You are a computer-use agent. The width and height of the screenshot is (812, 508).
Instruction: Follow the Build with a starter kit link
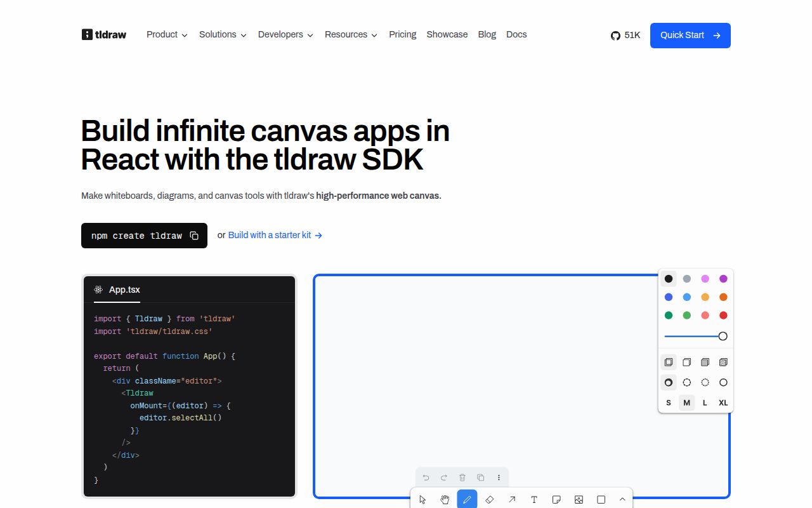click(x=275, y=235)
